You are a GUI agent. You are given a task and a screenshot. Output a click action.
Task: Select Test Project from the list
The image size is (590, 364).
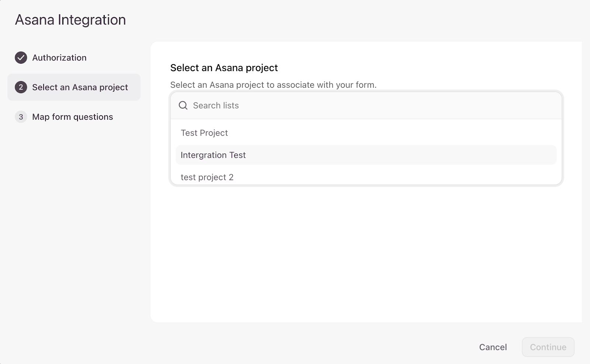pos(204,133)
